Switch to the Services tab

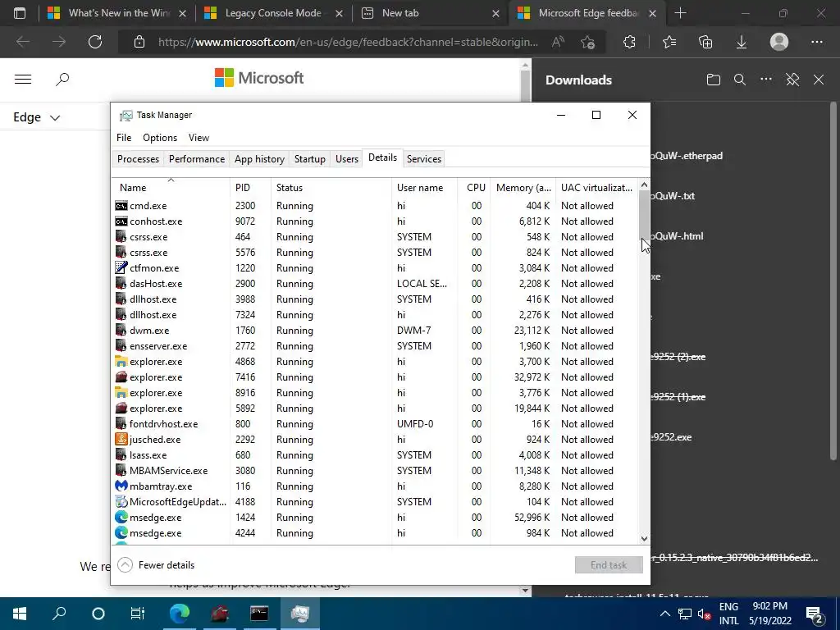(x=424, y=159)
